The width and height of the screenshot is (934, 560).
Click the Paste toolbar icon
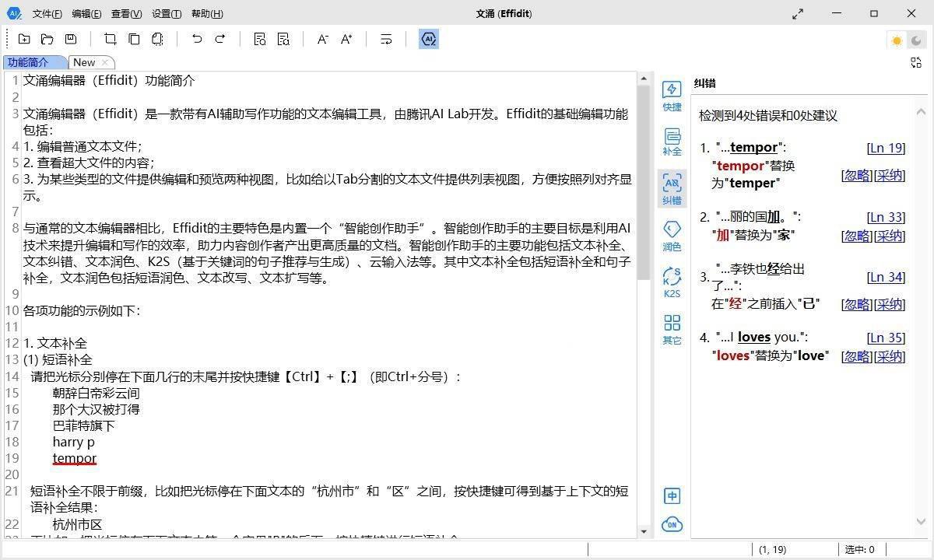[157, 39]
